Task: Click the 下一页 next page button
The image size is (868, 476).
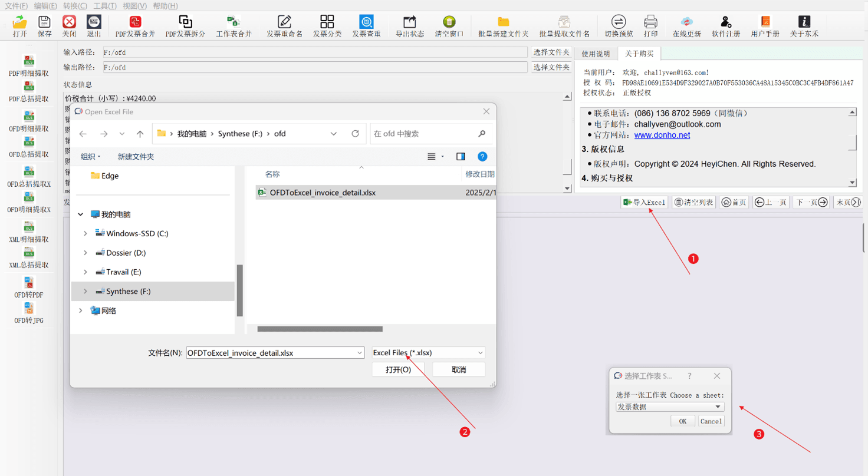Action: tap(811, 202)
